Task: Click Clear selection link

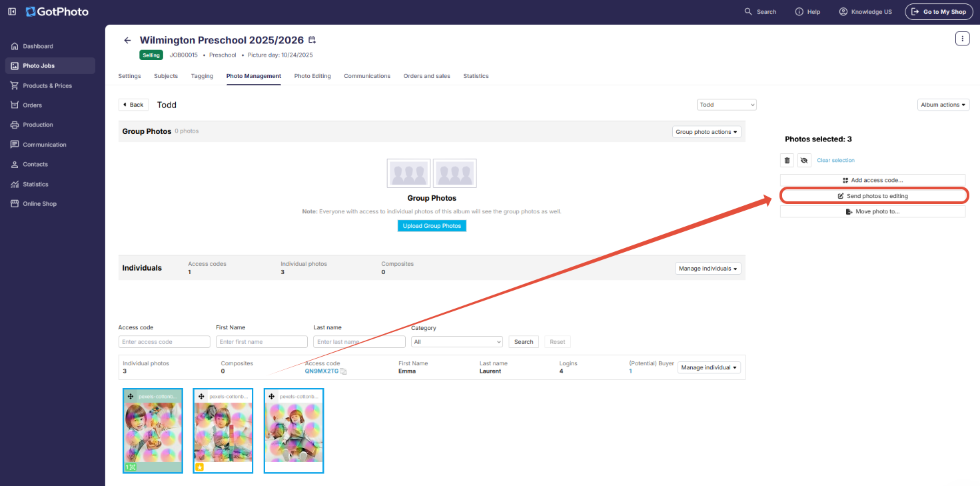Action: tap(835, 160)
